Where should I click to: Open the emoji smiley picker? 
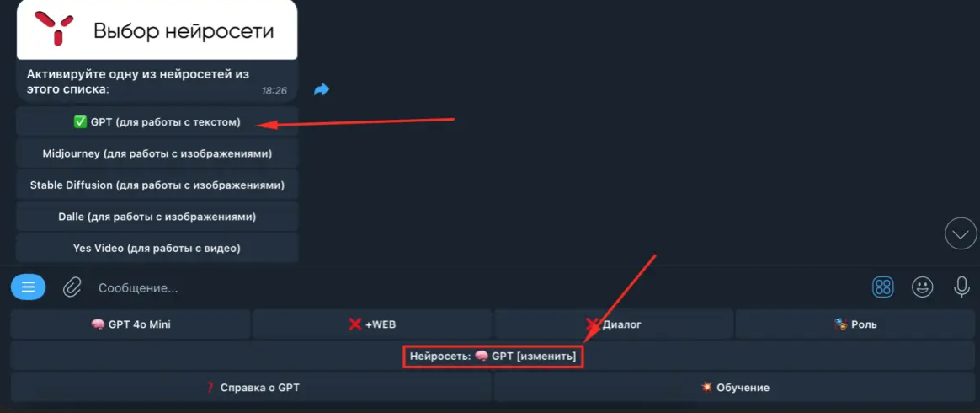pyautogui.click(x=923, y=287)
